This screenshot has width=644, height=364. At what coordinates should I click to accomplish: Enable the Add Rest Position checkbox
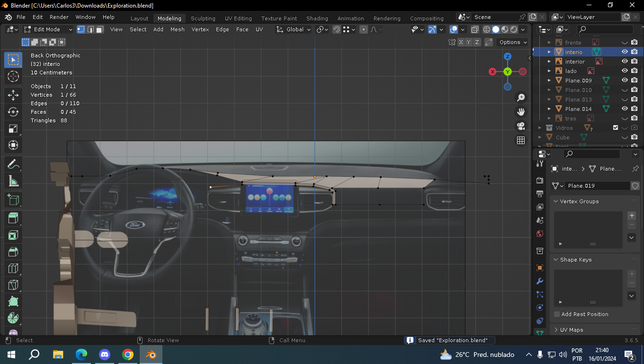click(x=557, y=314)
